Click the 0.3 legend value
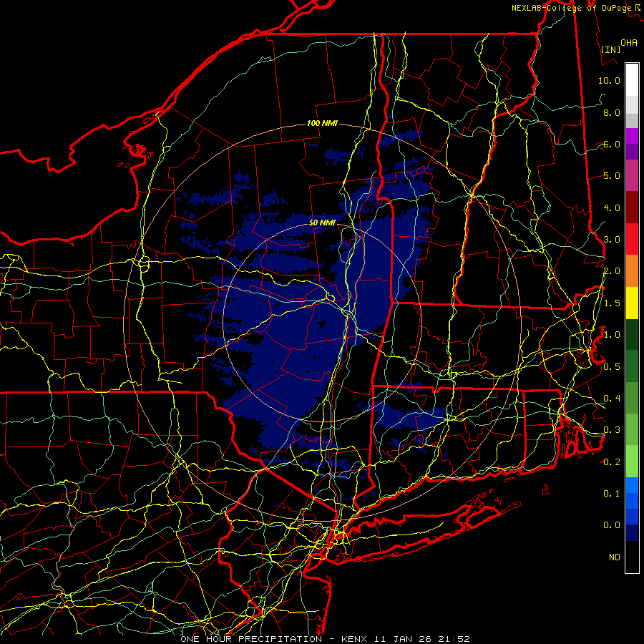The image size is (644, 644). 612,430
